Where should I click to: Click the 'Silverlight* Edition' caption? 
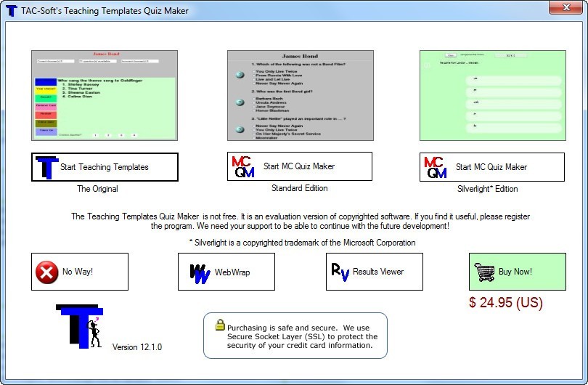pos(488,189)
